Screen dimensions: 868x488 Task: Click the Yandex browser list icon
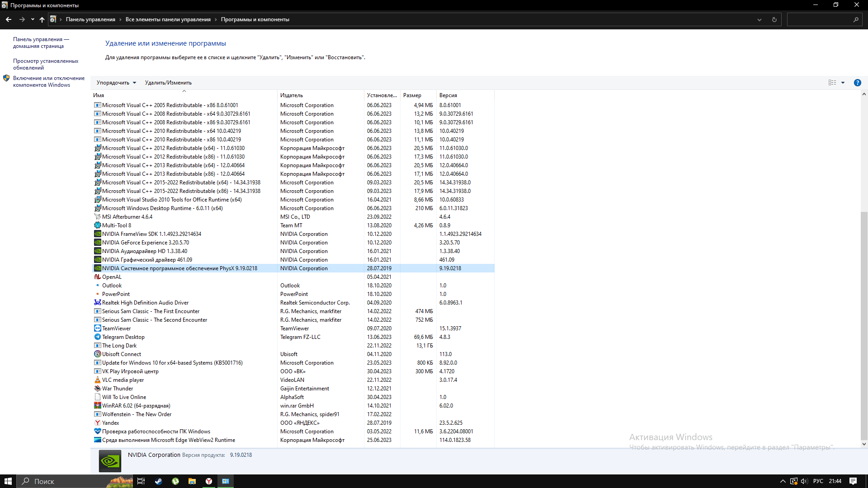[x=97, y=423]
